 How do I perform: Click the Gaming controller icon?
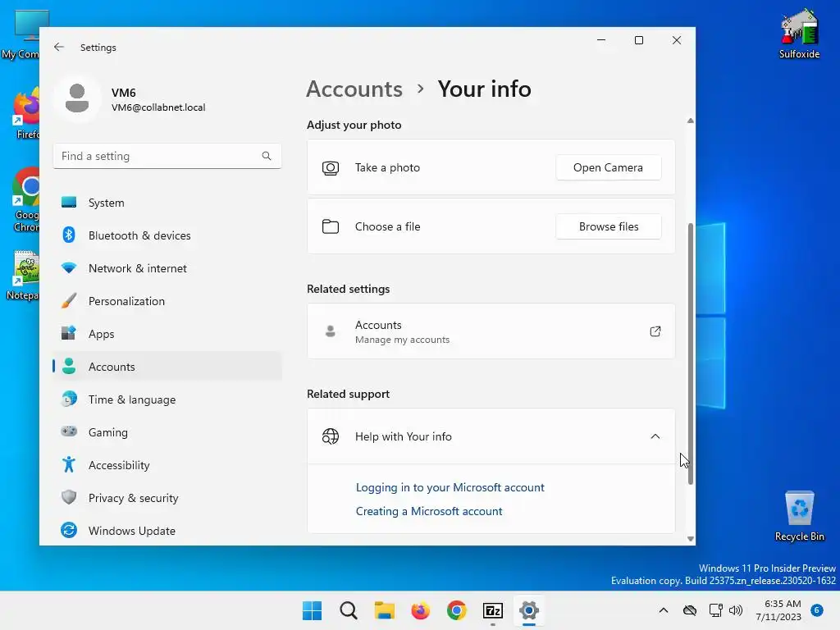[x=69, y=431]
